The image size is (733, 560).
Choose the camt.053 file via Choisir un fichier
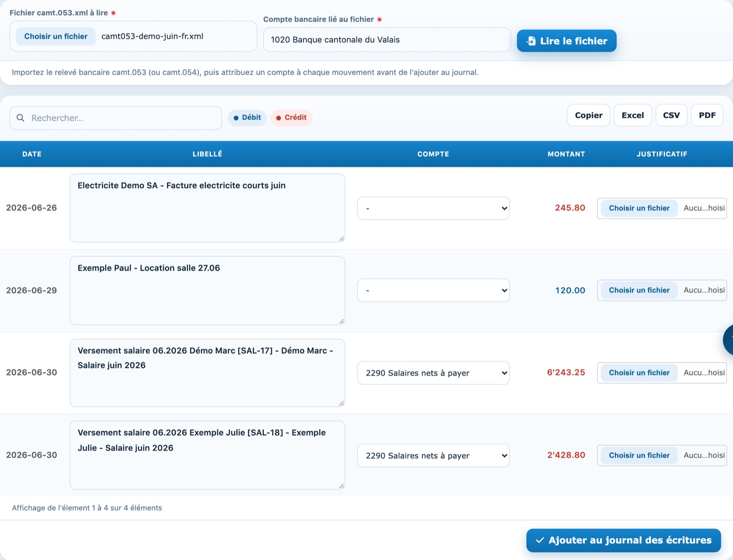click(56, 37)
